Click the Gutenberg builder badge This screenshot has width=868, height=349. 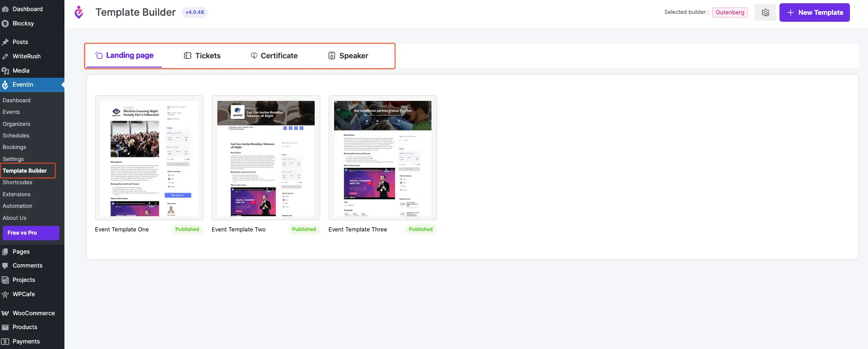pos(730,12)
